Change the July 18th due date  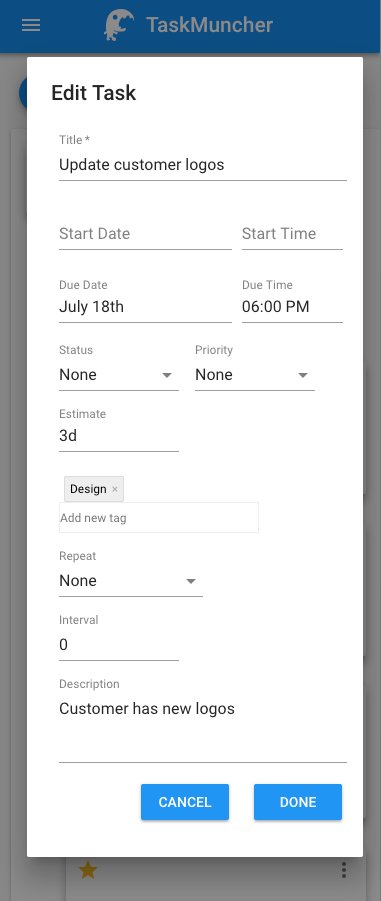pos(145,307)
